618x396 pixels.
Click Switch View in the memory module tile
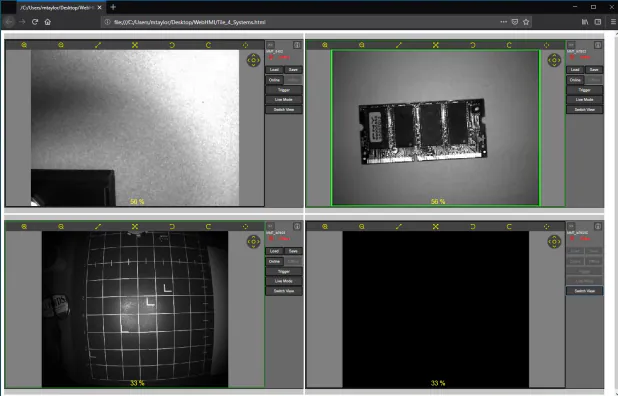pyautogui.click(x=584, y=110)
